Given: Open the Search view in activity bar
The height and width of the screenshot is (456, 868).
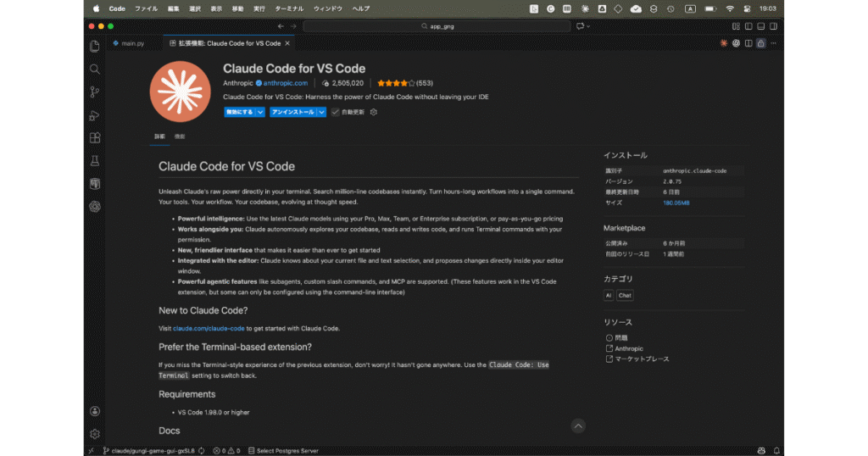Looking at the screenshot, I should pyautogui.click(x=95, y=69).
